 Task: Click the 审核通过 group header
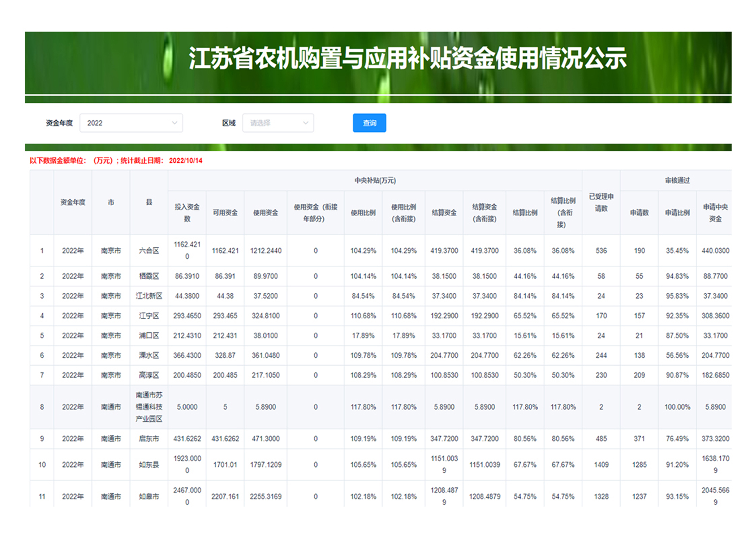[677, 181]
